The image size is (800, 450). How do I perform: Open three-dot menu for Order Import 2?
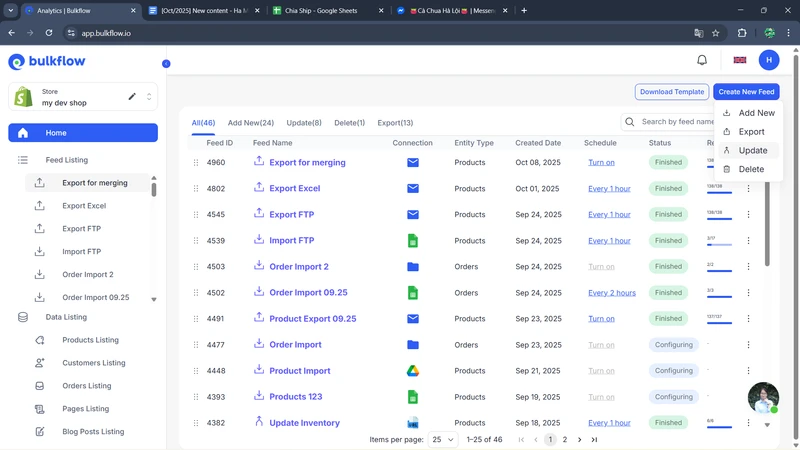click(x=748, y=267)
